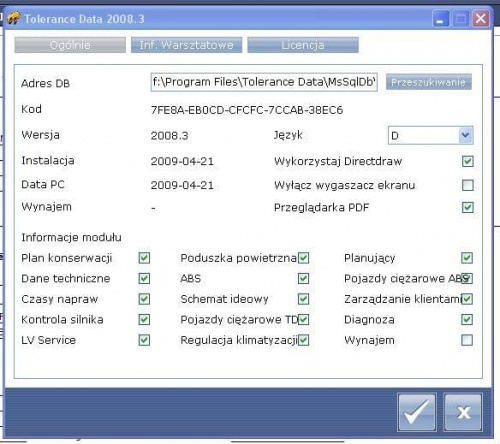Toggle Plan konserwacji module checkbox
The image size is (500, 444).
click(x=144, y=258)
